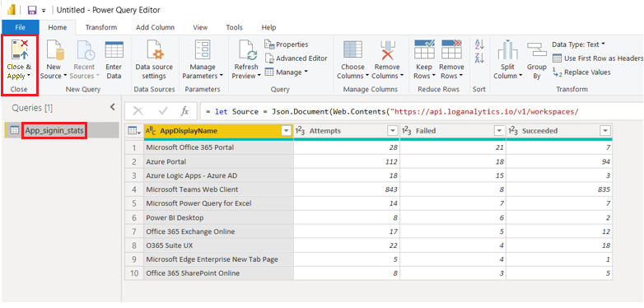This screenshot has height=308, width=644.
Task: Select the Microsoft Teams Web Client cell
Action: (x=218, y=189)
